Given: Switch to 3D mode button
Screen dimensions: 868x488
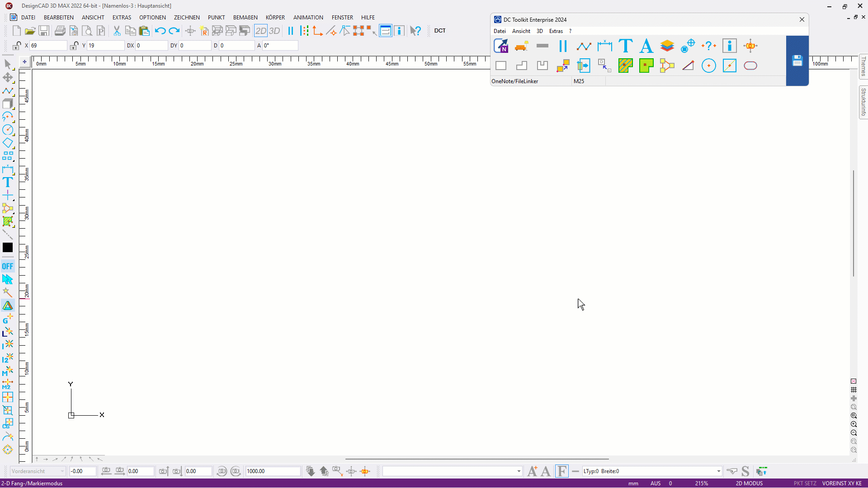Looking at the screenshot, I should coord(274,31).
